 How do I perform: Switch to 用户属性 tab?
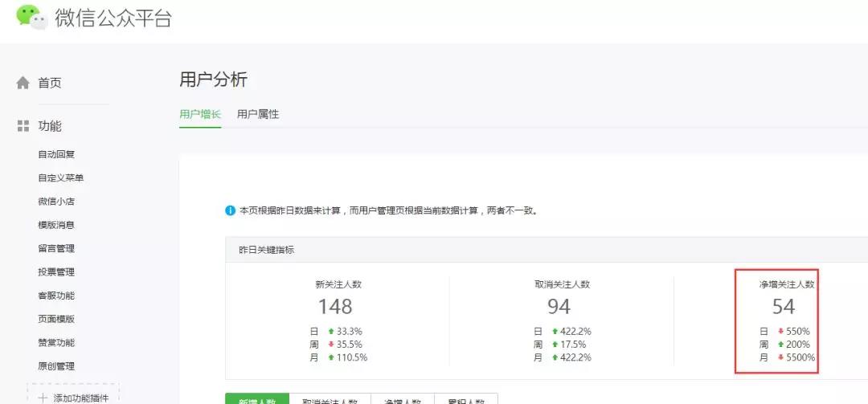point(258,114)
